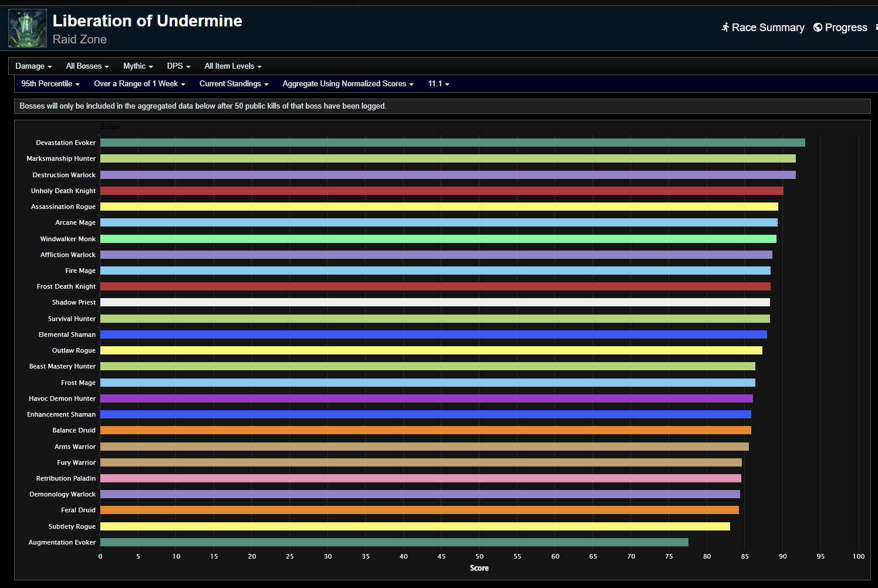Open the Damage metric dropdown
This screenshot has width=878, height=588.
pos(33,66)
